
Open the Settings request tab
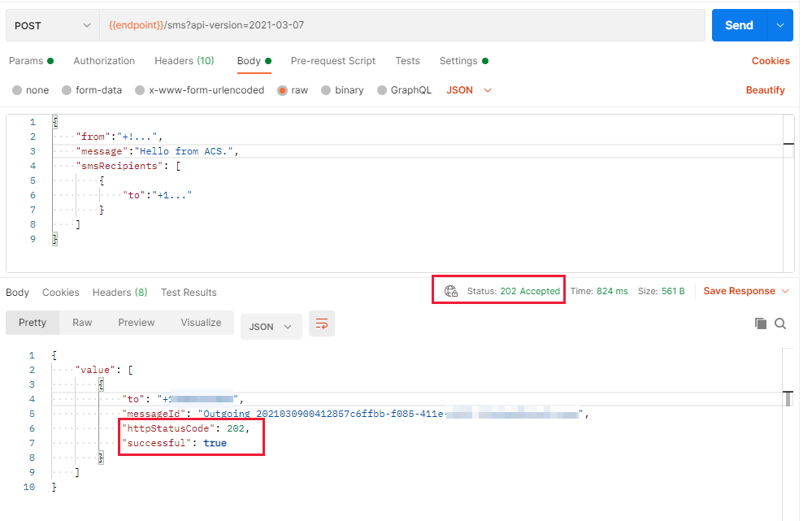point(464,61)
